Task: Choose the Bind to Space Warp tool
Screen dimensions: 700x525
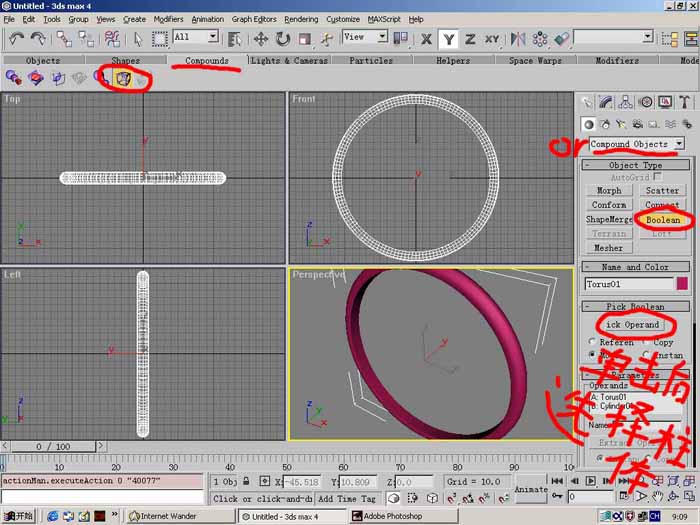Action: pos(112,39)
